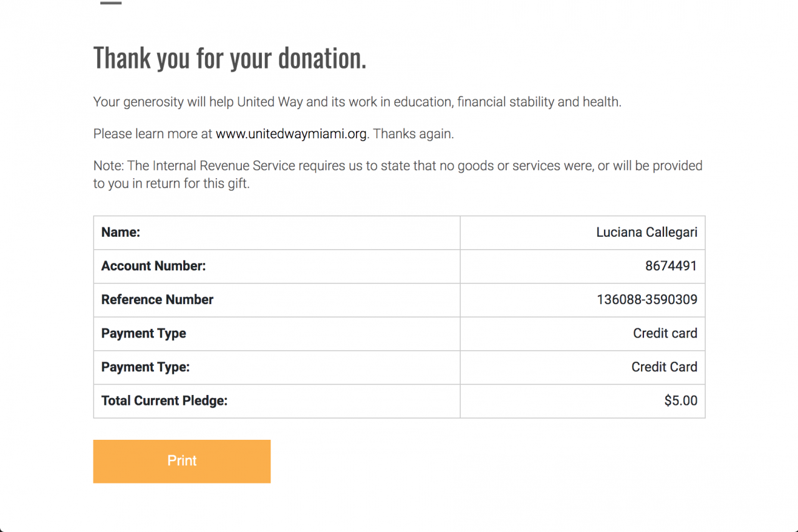The height and width of the screenshot is (532, 798).
Task: Click the "Please learn more at" text
Action: point(153,134)
